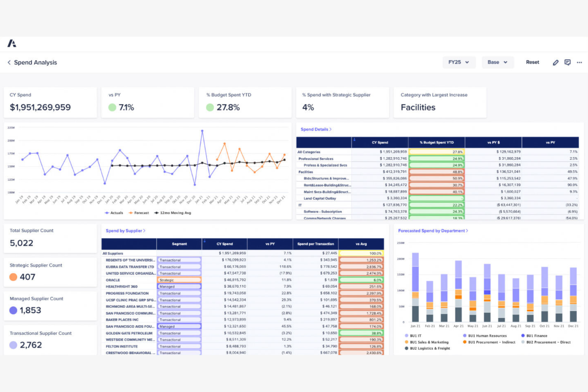Open the comments icon in the top toolbar
The height and width of the screenshot is (392, 588).
(x=567, y=62)
